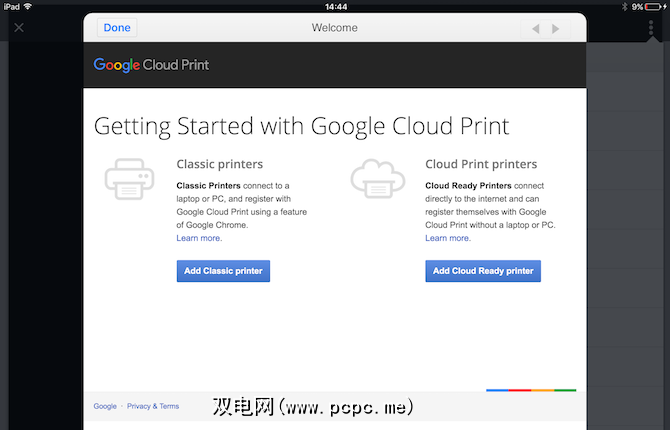The width and height of the screenshot is (670, 430).
Task: Tap the 14:44 clock in the status bar
Action: tap(335, 6)
